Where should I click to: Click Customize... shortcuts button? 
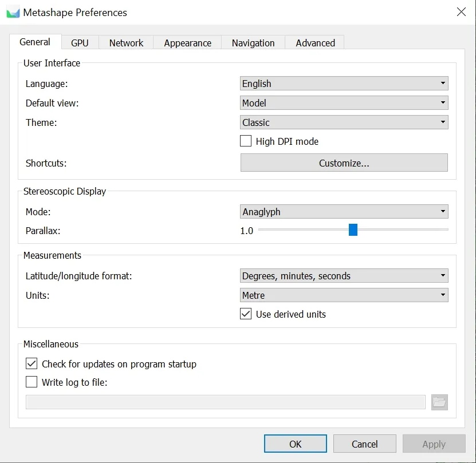[344, 163]
